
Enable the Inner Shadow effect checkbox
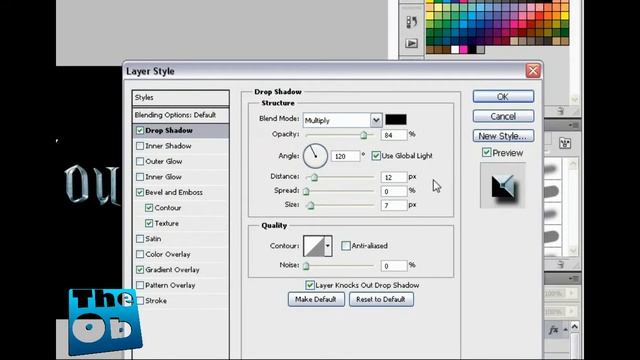140,146
